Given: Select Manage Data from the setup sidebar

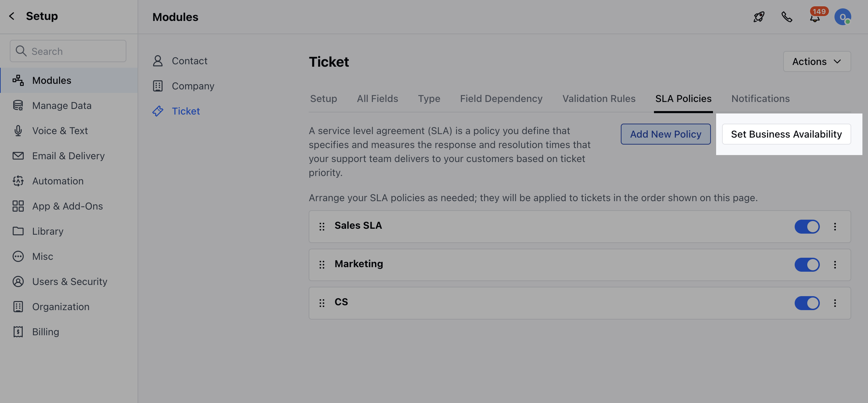Looking at the screenshot, I should click(x=61, y=105).
